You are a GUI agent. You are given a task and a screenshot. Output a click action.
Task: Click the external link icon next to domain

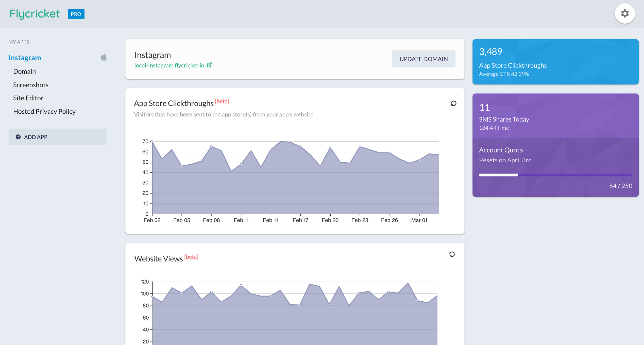209,65
